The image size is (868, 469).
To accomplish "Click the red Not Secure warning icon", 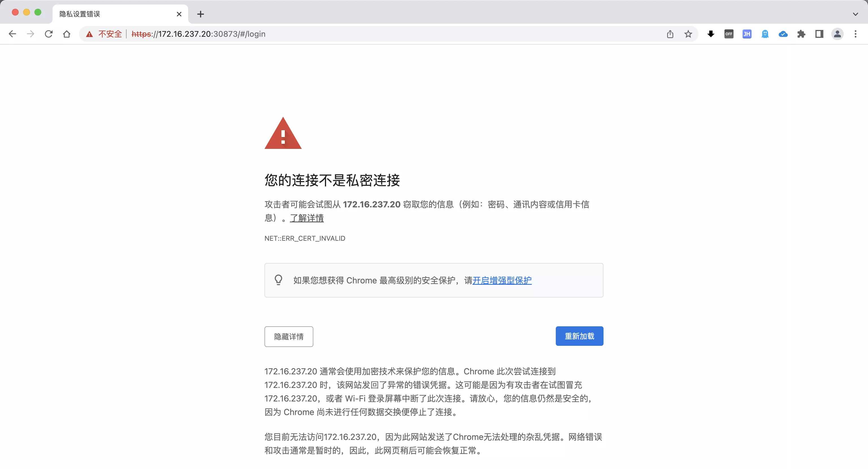I will 89,34.
